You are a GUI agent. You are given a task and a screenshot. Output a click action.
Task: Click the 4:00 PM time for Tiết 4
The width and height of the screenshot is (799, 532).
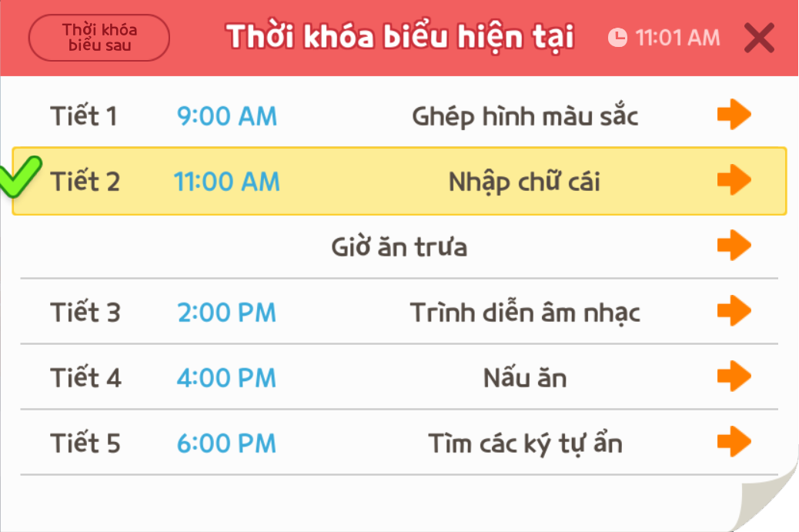[x=226, y=378]
